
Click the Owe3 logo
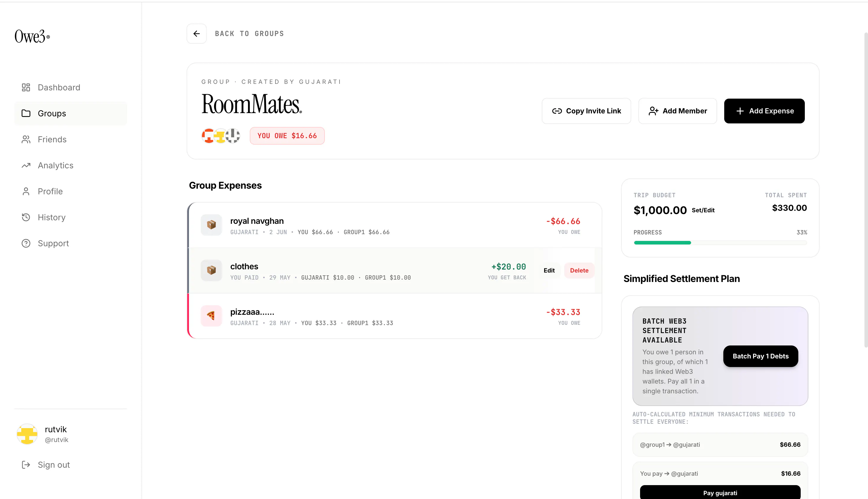pyautogui.click(x=32, y=36)
